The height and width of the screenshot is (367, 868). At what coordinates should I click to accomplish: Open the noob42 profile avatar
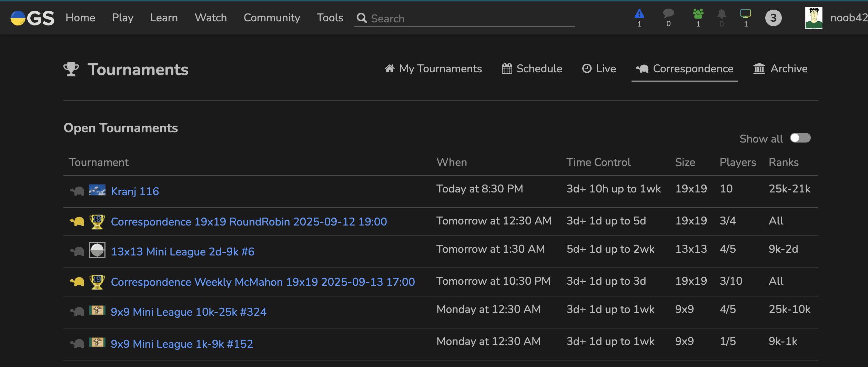[814, 18]
